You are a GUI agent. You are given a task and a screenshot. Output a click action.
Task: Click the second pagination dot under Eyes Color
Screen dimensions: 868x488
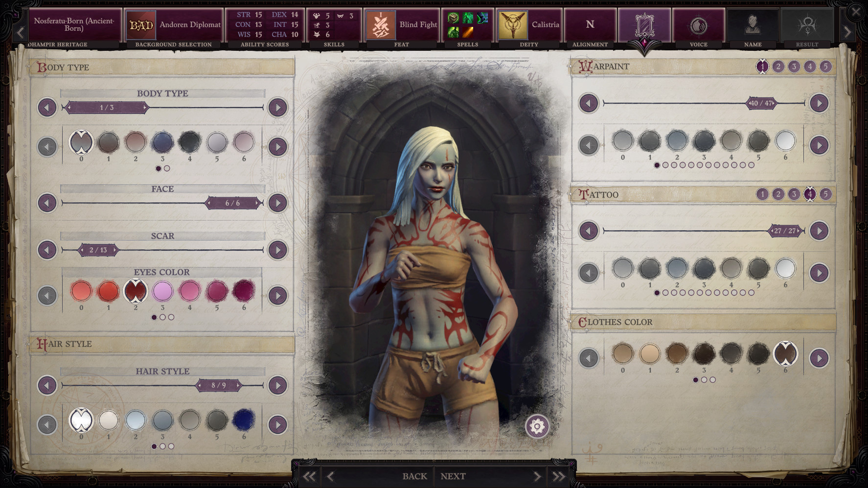162,317
